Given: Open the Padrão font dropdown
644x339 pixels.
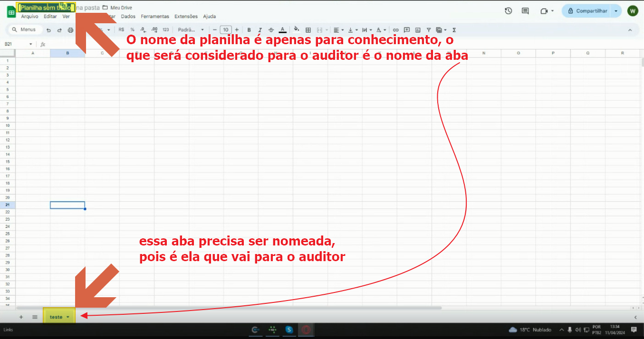Looking at the screenshot, I should [191, 29].
